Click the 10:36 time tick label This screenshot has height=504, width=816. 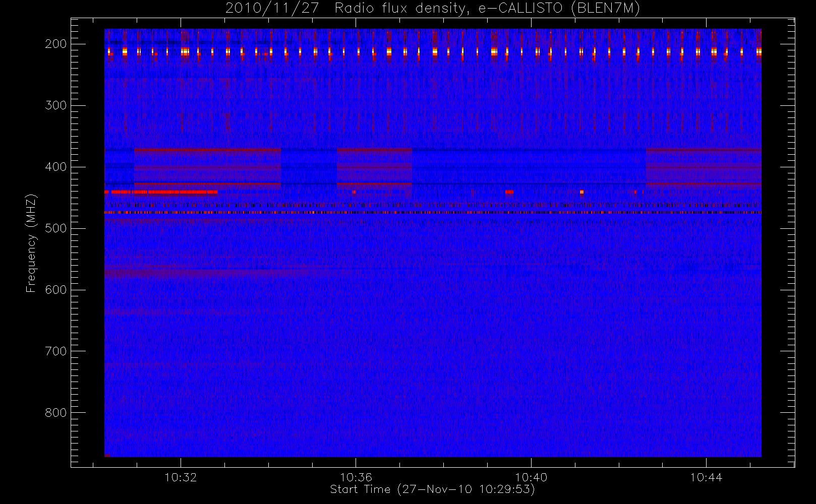click(x=356, y=477)
